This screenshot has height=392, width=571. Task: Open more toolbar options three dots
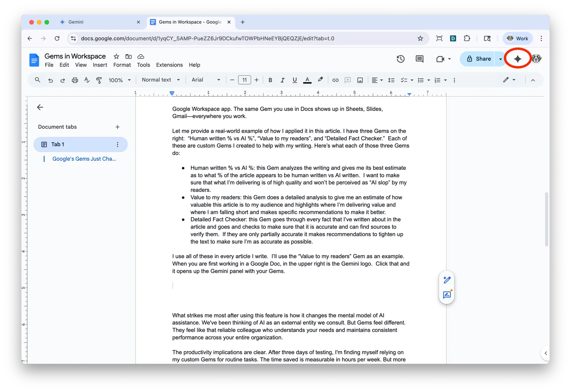tap(454, 80)
